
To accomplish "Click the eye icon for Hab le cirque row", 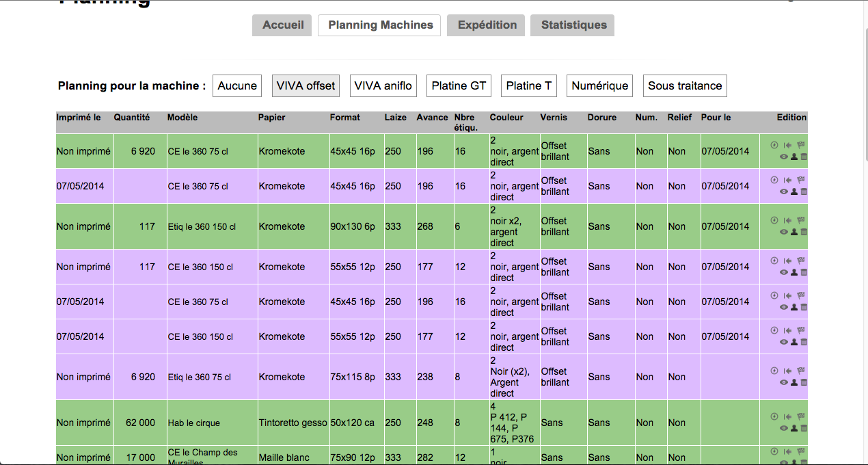I will [x=783, y=428].
